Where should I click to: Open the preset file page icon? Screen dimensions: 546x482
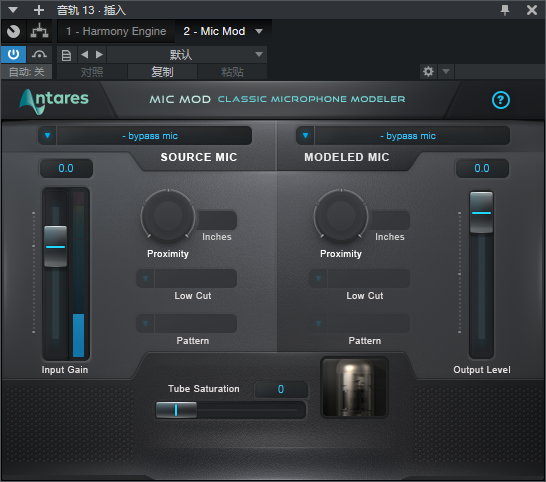(x=66, y=55)
